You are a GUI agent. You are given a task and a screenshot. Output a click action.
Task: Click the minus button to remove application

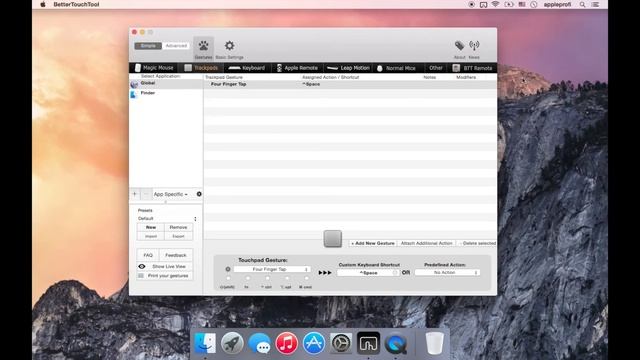click(x=146, y=194)
